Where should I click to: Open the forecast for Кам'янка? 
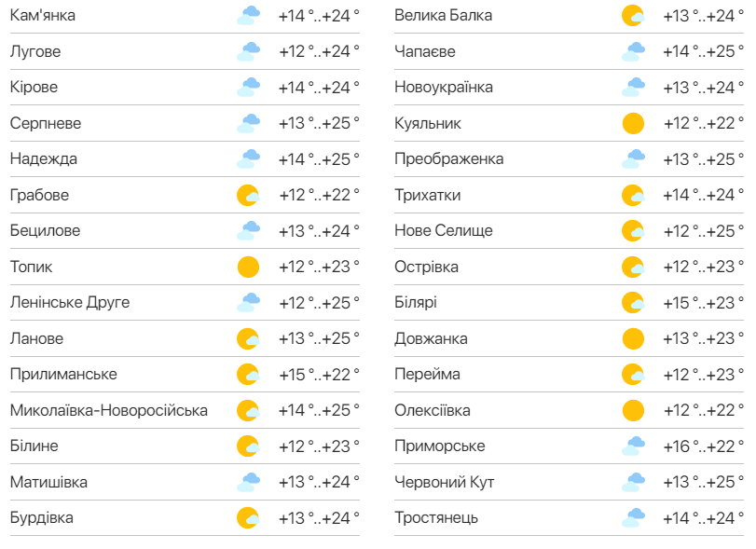tap(47, 15)
